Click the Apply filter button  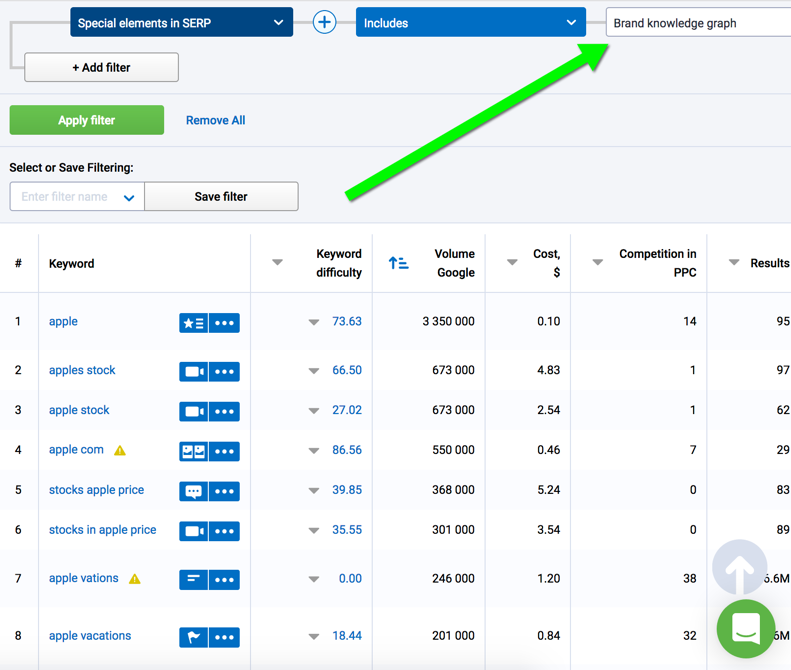pyautogui.click(x=87, y=120)
